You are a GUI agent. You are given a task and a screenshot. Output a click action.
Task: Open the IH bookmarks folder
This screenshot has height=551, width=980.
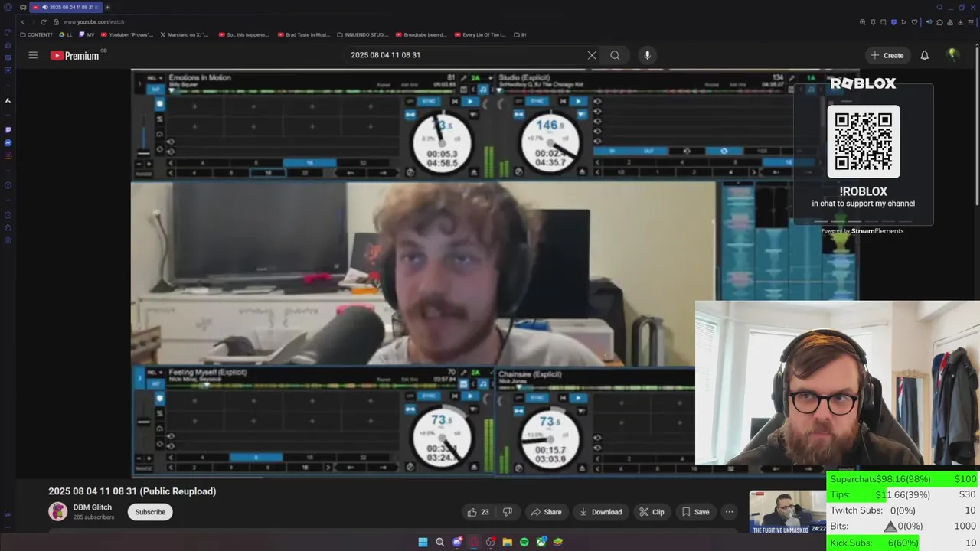[520, 34]
